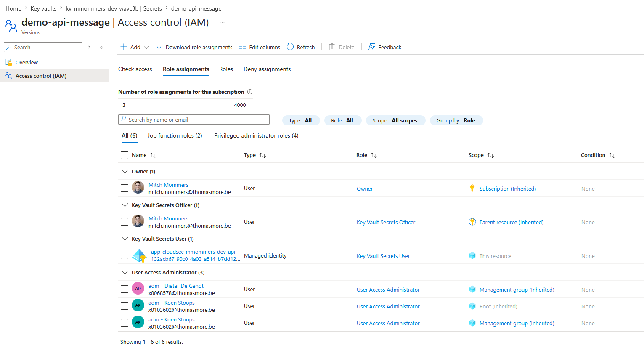This screenshot has width=644, height=348.
Task: Click the cube icon beside This resource
Action: [472, 255]
